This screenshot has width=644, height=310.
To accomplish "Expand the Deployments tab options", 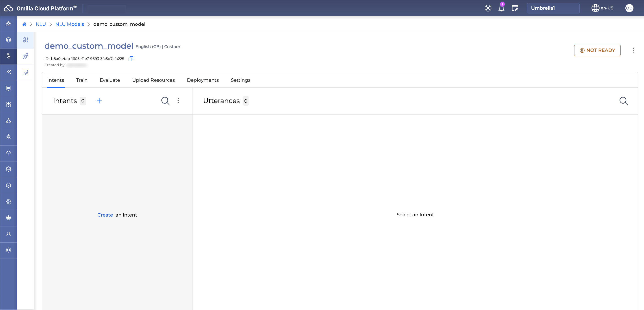I will point(203,80).
